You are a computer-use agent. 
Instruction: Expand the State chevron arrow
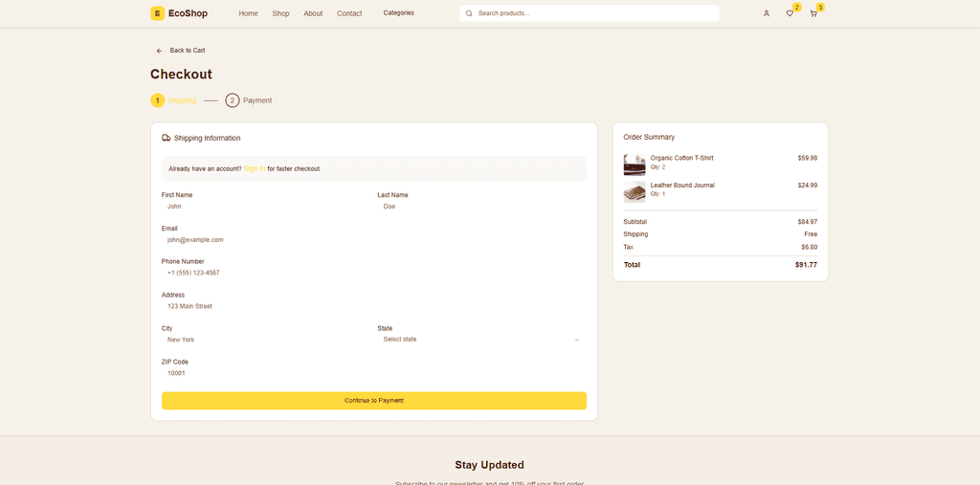coord(577,340)
